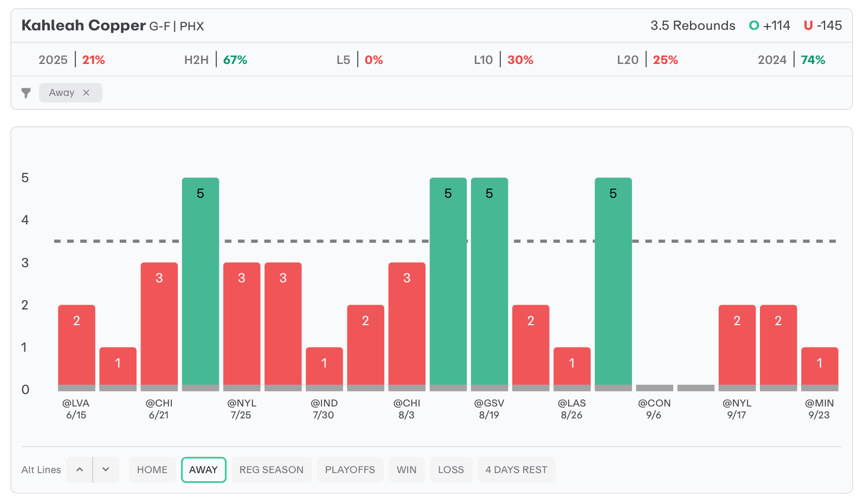The height and width of the screenshot is (504, 864).
Task: Select the 4 DAYS REST filter
Action: click(x=516, y=469)
